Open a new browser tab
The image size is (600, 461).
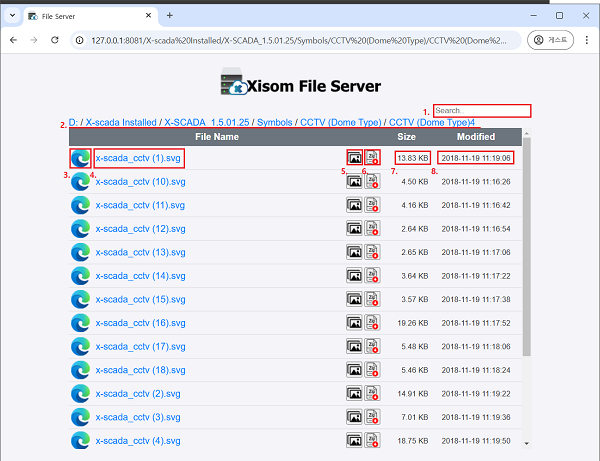170,16
